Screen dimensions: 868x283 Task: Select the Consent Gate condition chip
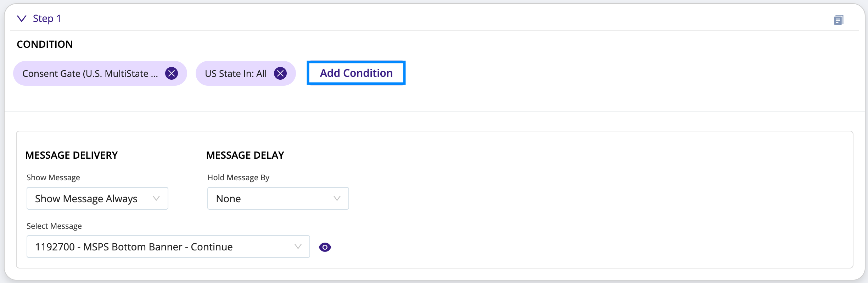click(x=90, y=73)
